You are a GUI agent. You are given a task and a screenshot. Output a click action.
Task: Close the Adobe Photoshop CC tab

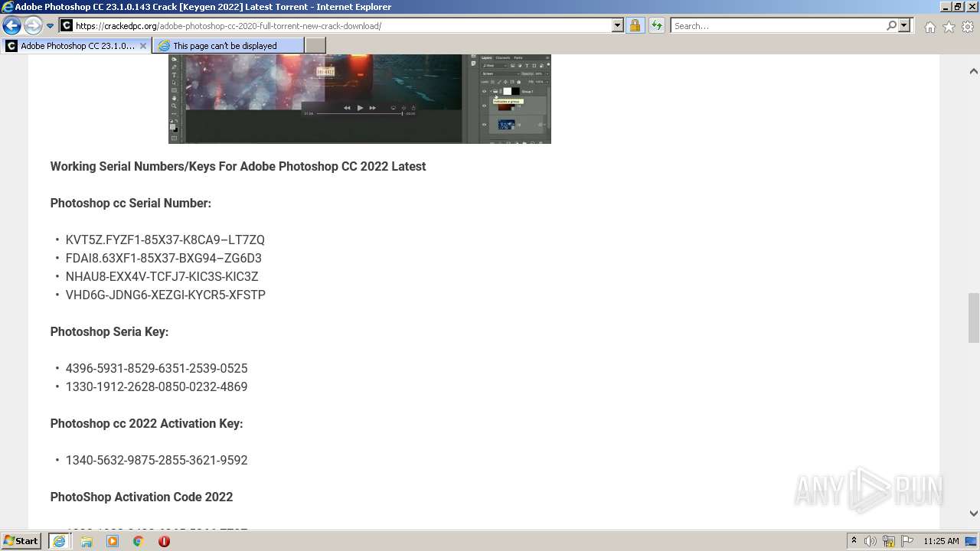142,46
